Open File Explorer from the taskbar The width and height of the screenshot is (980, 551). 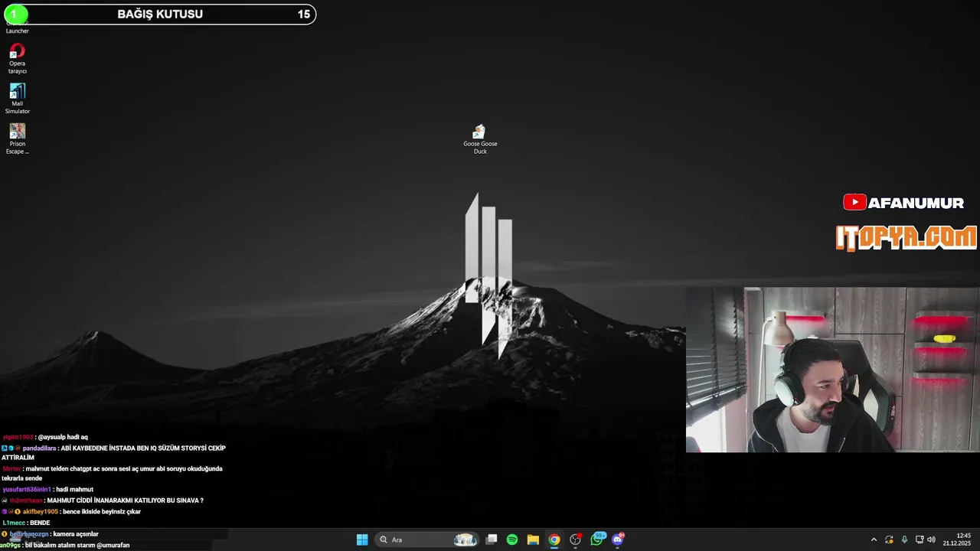(x=533, y=540)
